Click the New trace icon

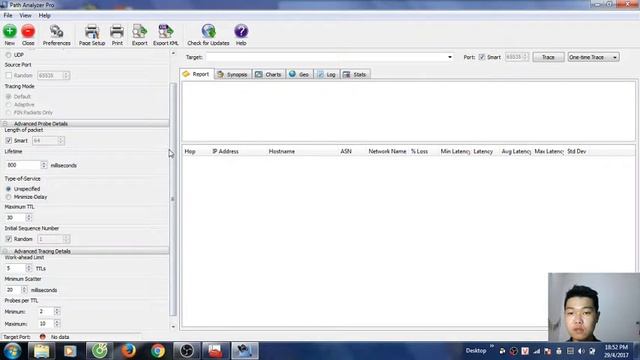[x=10, y=31]
